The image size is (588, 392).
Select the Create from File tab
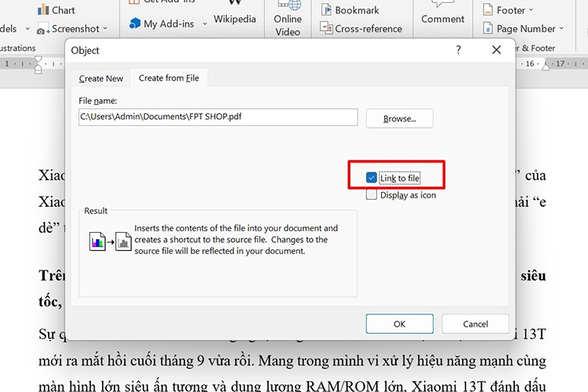tap(169, 78)
